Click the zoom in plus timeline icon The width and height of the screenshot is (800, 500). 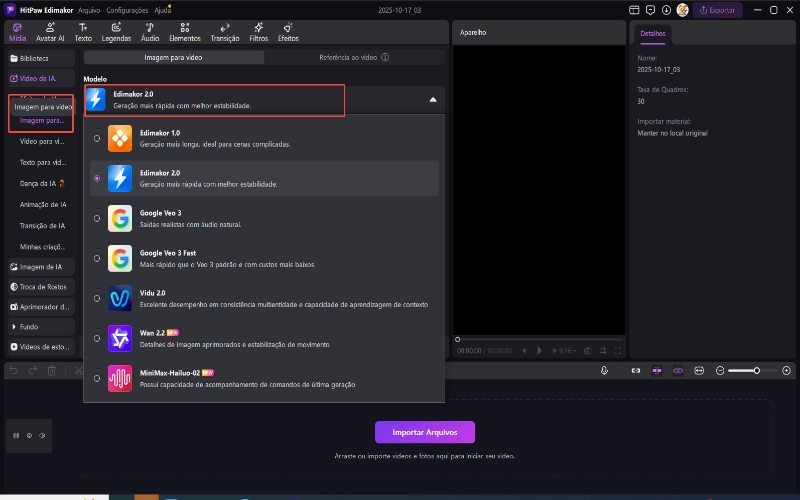pyautogui.click(x=786, y=370)
